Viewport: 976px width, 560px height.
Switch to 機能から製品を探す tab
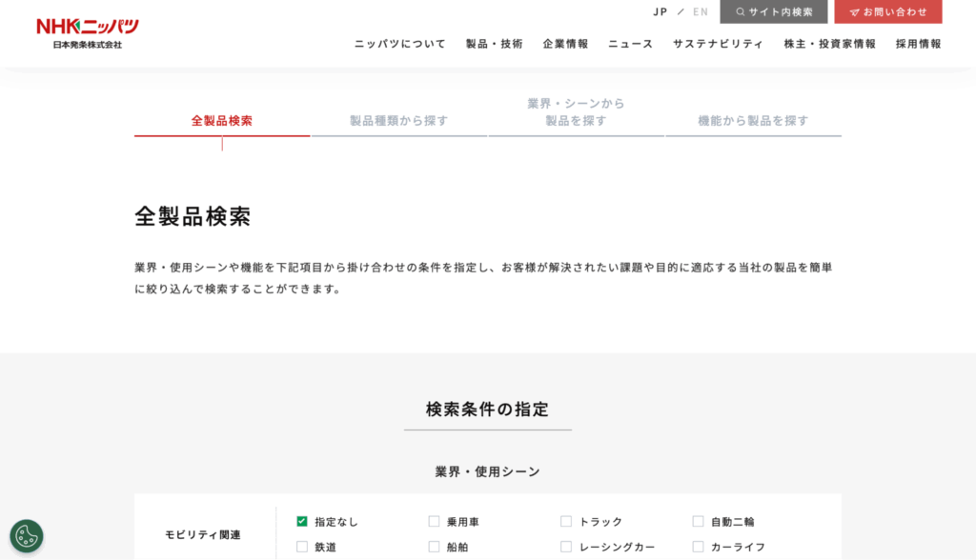click(753, 121)
